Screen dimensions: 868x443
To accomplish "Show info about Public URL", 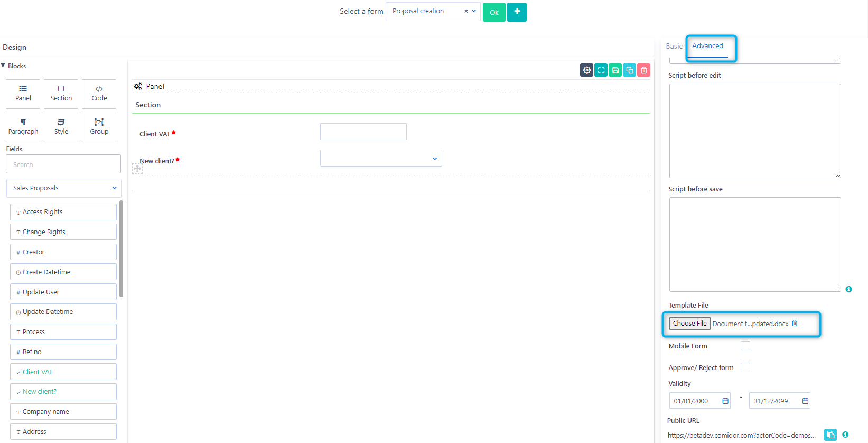I will (x=845, y=435).
